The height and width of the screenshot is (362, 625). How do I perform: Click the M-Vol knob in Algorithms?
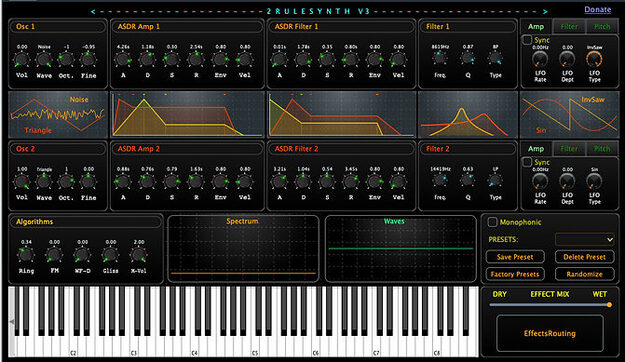(x=138, y=255)
